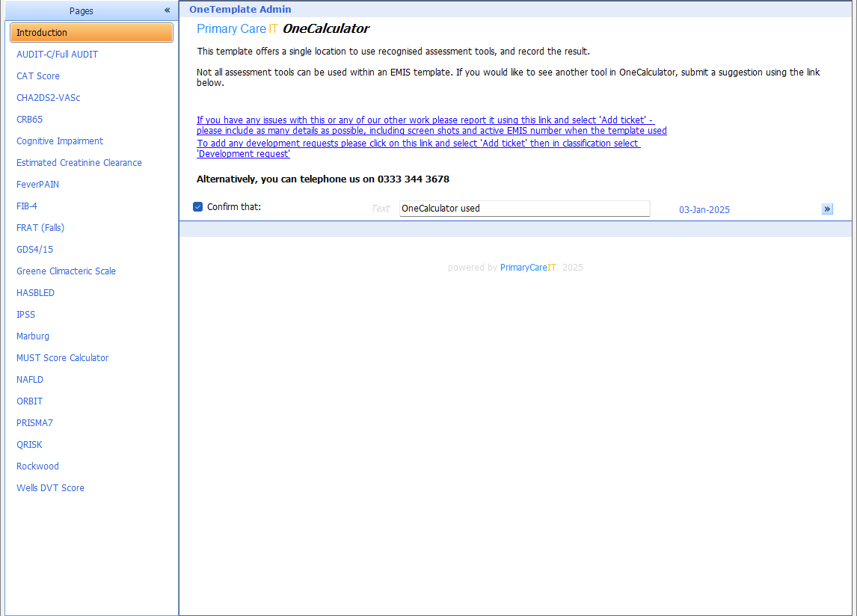Go to the QRISK page
This screenshot has height=616, width=857.
pyautogui.click(x=29, y=445)
